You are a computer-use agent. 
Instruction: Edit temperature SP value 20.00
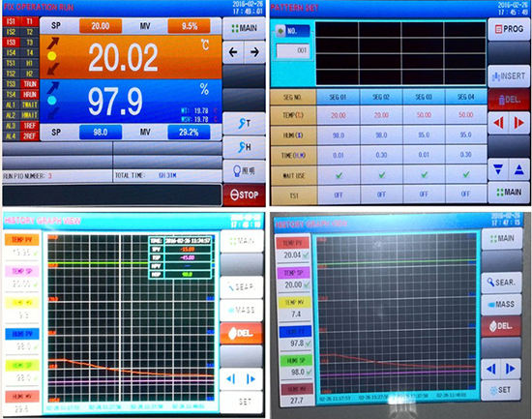(101, 26)
